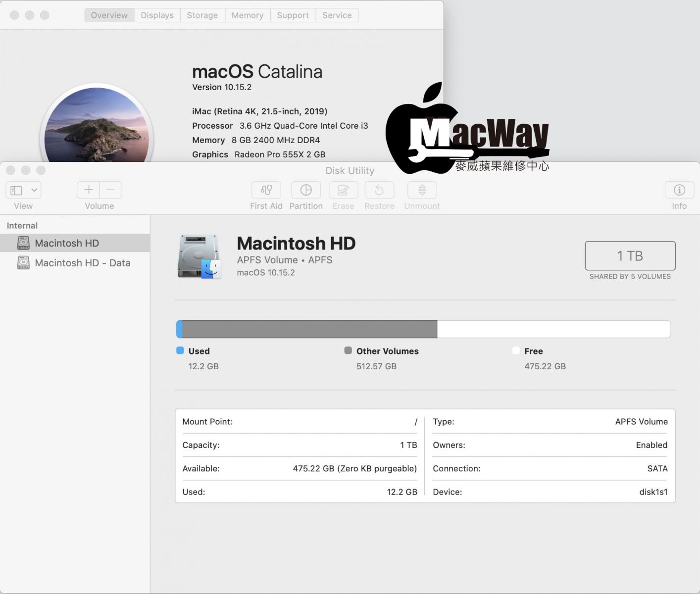Open the Memory tab
The image size is (700, 594).
click(x=248, y=15)
